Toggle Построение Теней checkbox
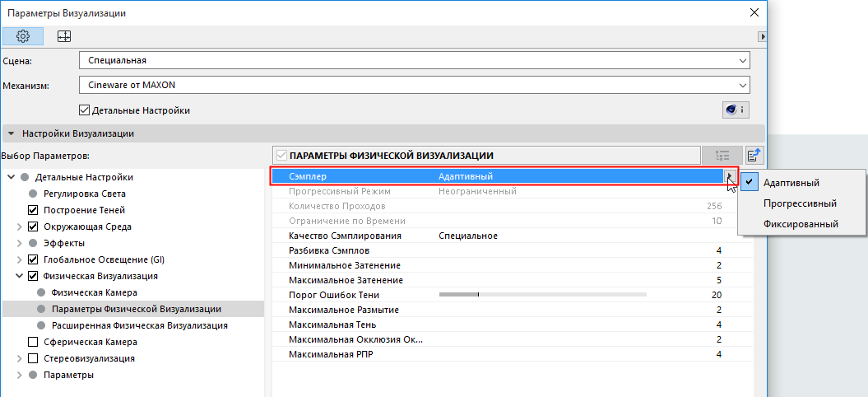Image resolution: width=868 pixels, height=397 pixels. tap(33, 211)
